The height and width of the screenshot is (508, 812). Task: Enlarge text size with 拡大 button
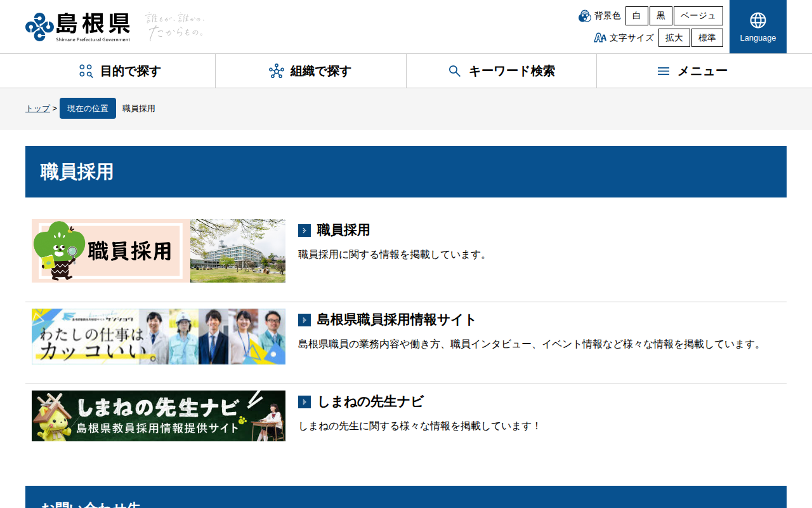tap(674, 38)
